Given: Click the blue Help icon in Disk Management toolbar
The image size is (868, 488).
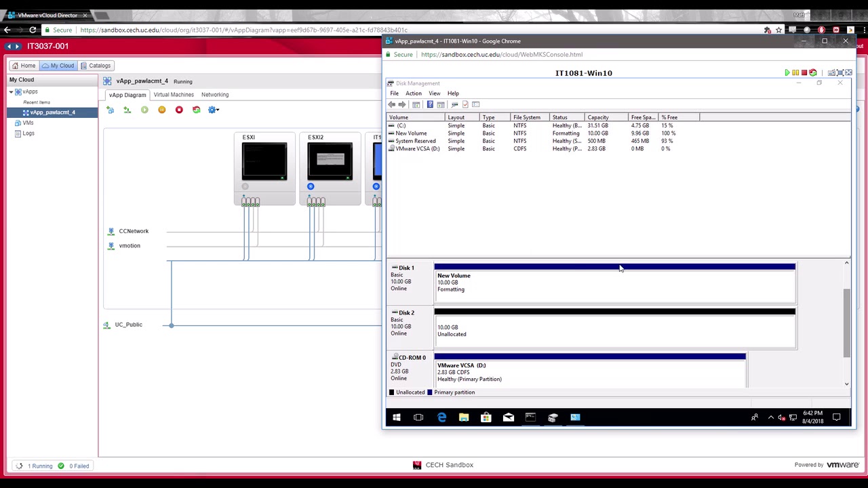Looking at the screenshot, I should click(430, 104).
